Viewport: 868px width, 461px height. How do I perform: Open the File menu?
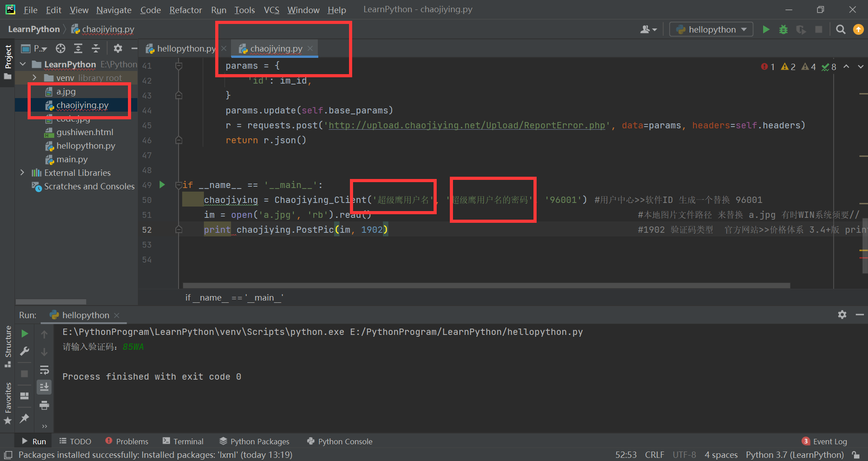coord(30,10)
